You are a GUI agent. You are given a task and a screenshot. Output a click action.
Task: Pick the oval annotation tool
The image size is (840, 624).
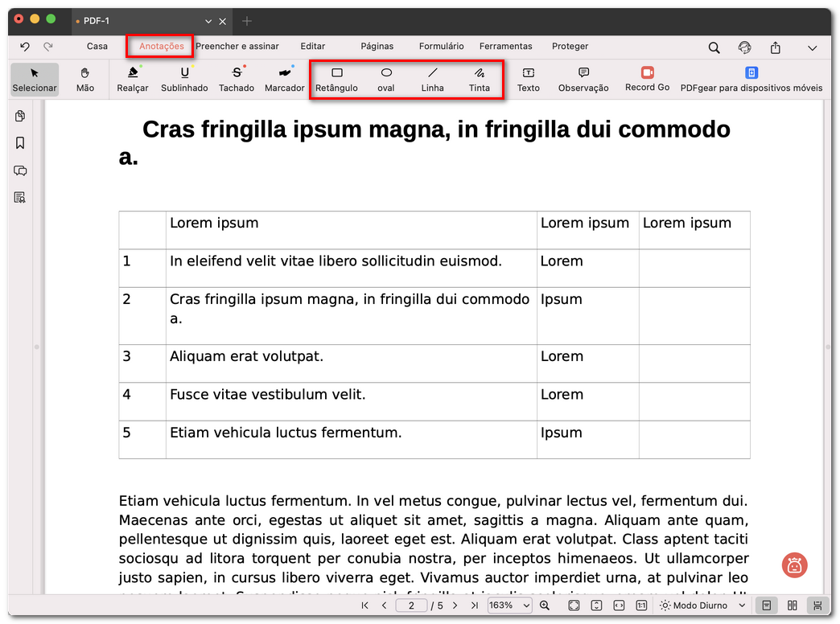(386, 79)
